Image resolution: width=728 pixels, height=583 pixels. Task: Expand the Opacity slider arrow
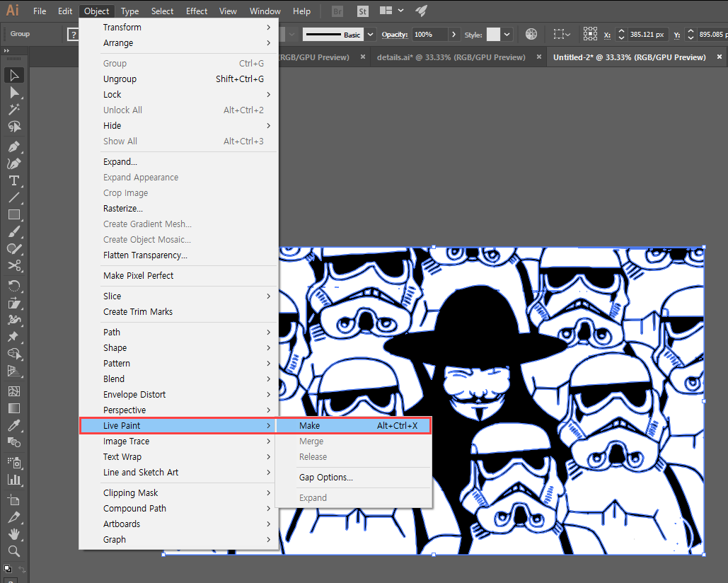click(x=453, y=35)
